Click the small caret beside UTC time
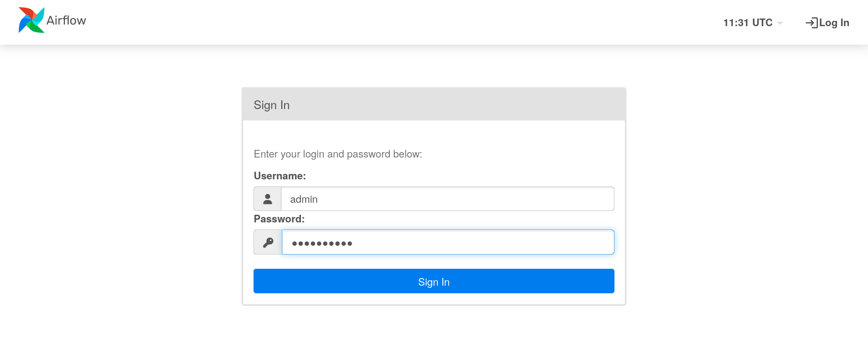 pyautogui.click(x=780, y=23)
